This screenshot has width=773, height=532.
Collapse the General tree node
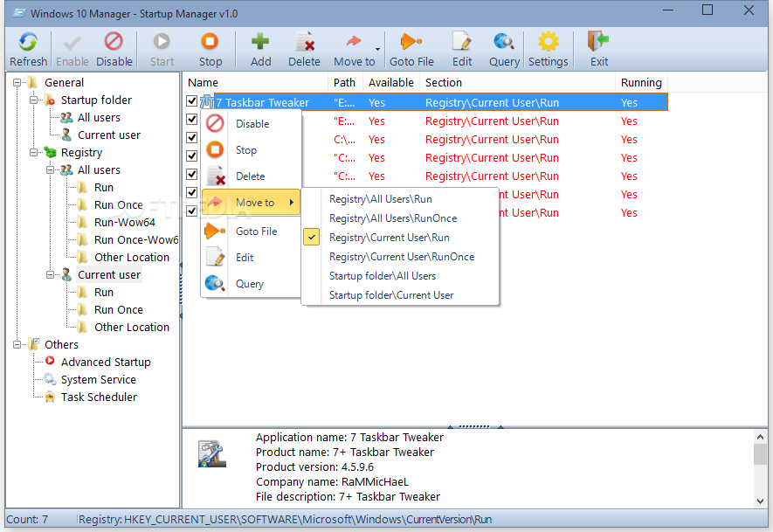pyautogui.click(x=17, y=82)
